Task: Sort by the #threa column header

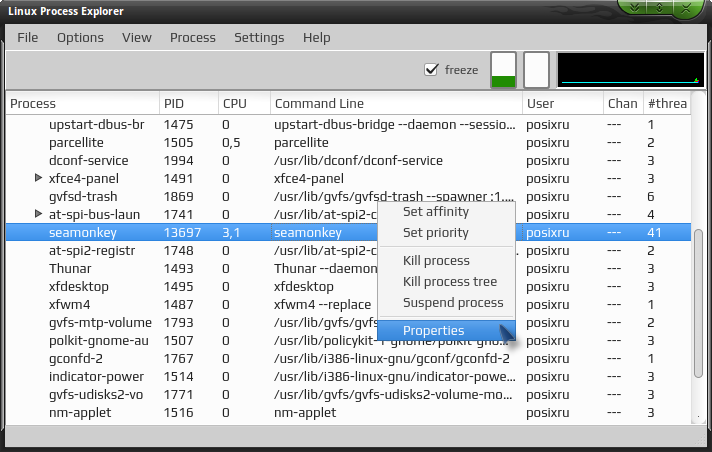Action: 667,104
